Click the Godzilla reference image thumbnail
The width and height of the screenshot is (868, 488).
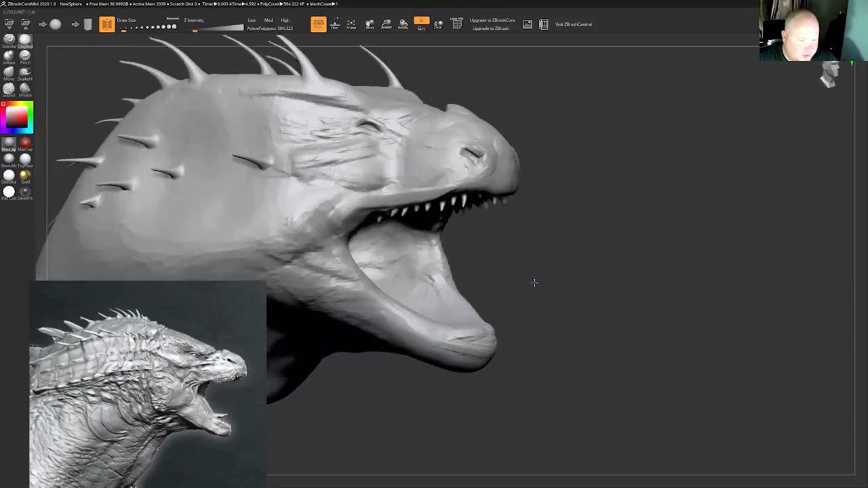coord(148,384)
